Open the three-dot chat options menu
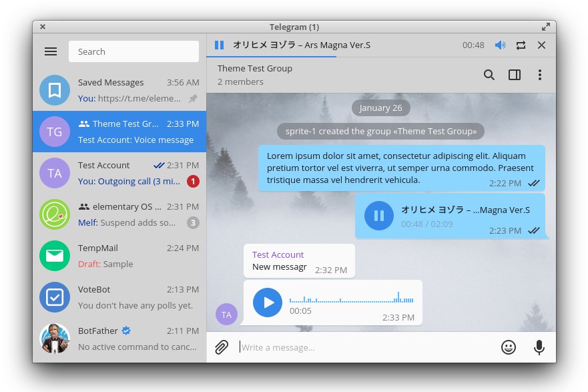Image resolution: width=588 pixels, height=392 pixels. point(540,75)
